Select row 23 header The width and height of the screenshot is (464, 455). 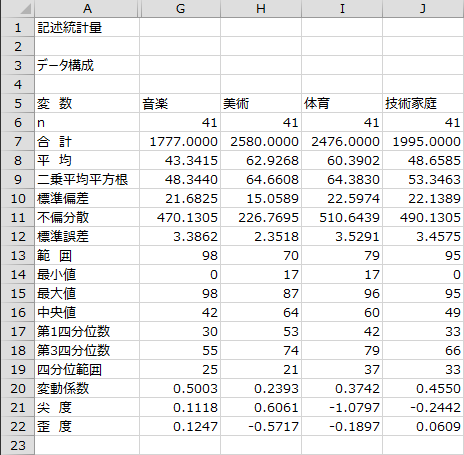pos(18,445)
